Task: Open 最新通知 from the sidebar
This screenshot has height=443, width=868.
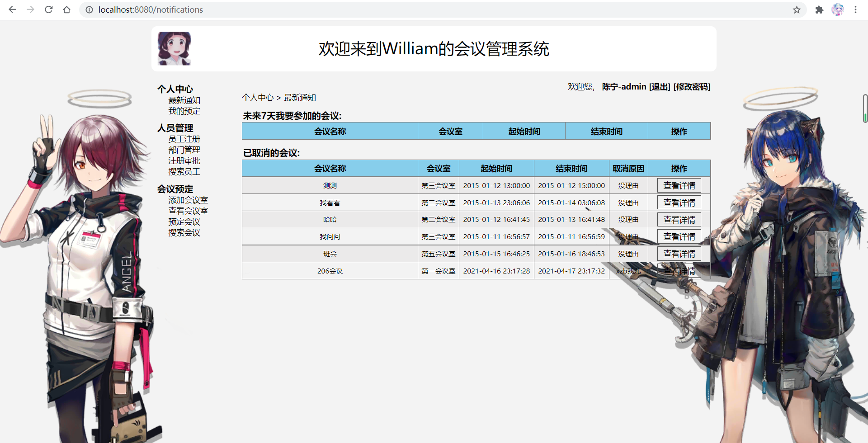Action: pyautogui.click(x=184, y=100)
